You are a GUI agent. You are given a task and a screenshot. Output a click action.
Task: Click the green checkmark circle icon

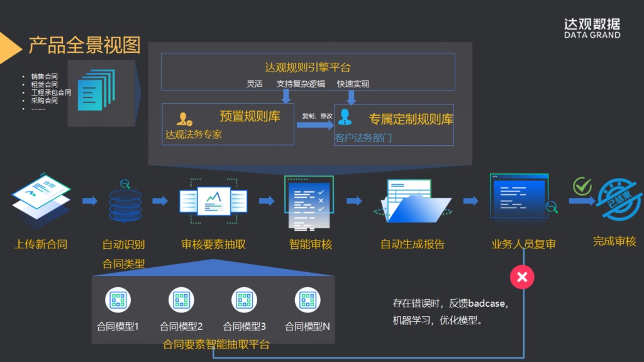click(x=582, y=186)
